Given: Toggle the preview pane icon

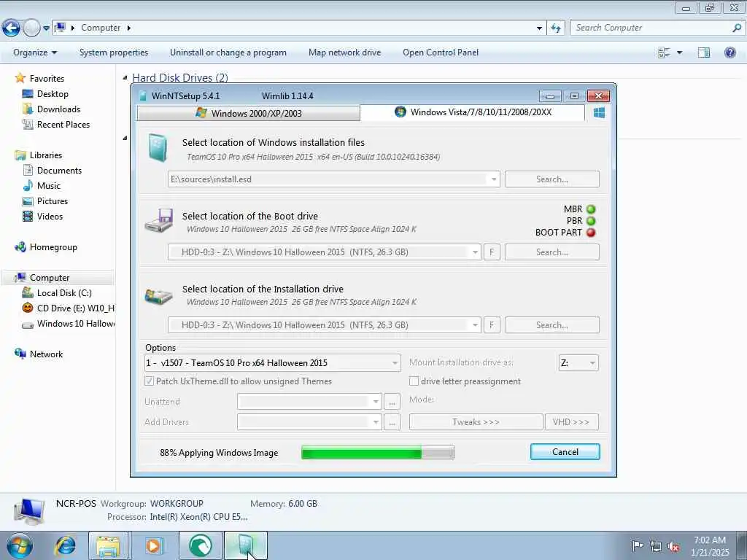Looking at the screenshot, I should coord(704,52).
